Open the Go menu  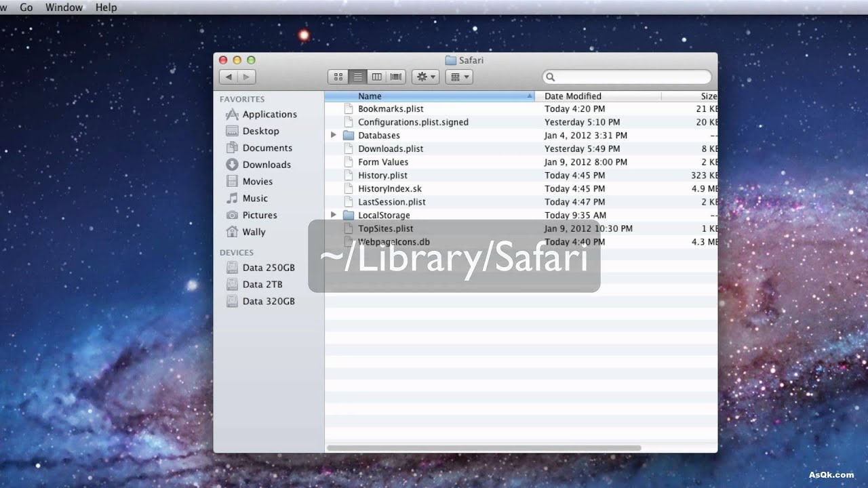26,7
